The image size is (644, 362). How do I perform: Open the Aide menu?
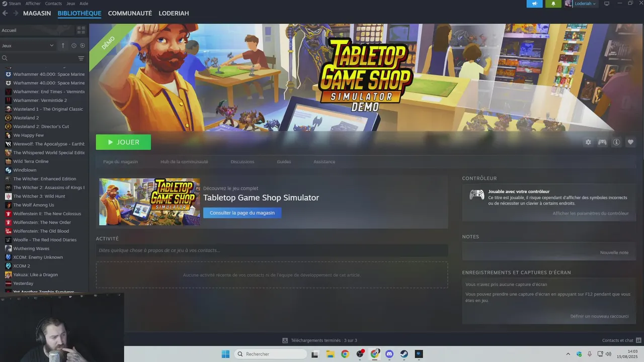(84, 4)
